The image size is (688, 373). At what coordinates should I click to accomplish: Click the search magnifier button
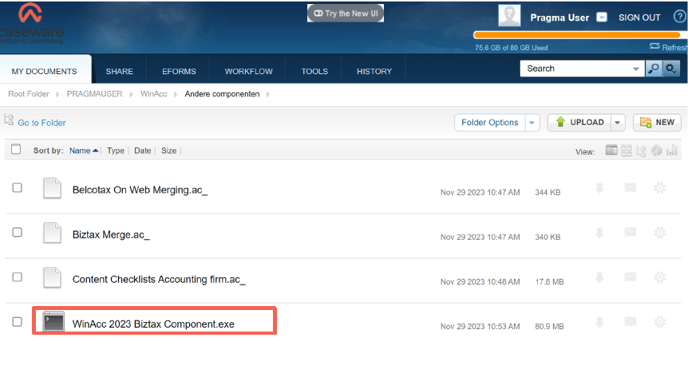[654, 68]
